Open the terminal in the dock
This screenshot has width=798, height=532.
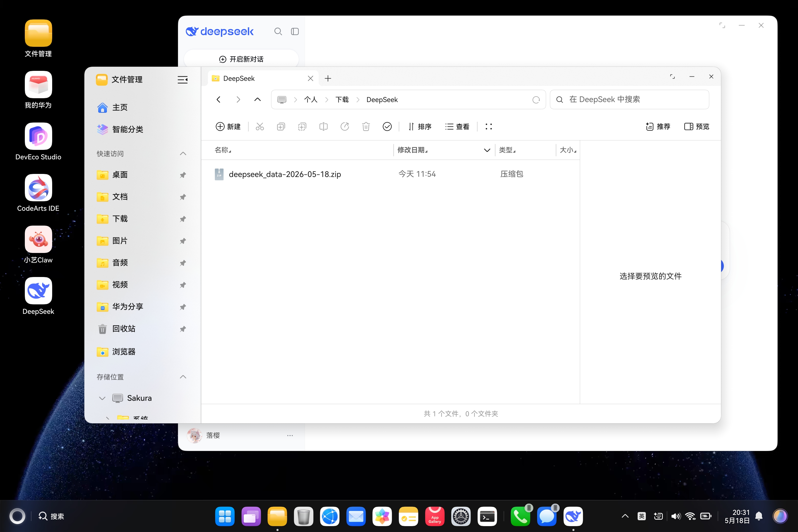[487, 516]
